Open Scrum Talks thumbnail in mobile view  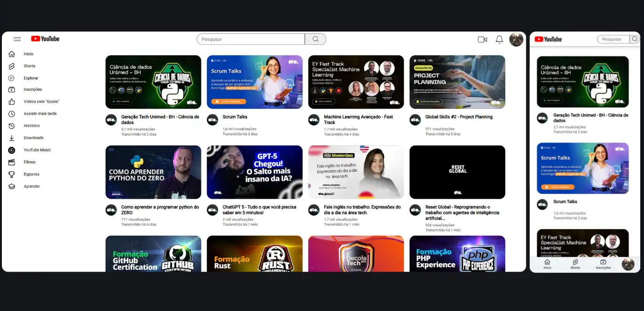pos(583,168)
